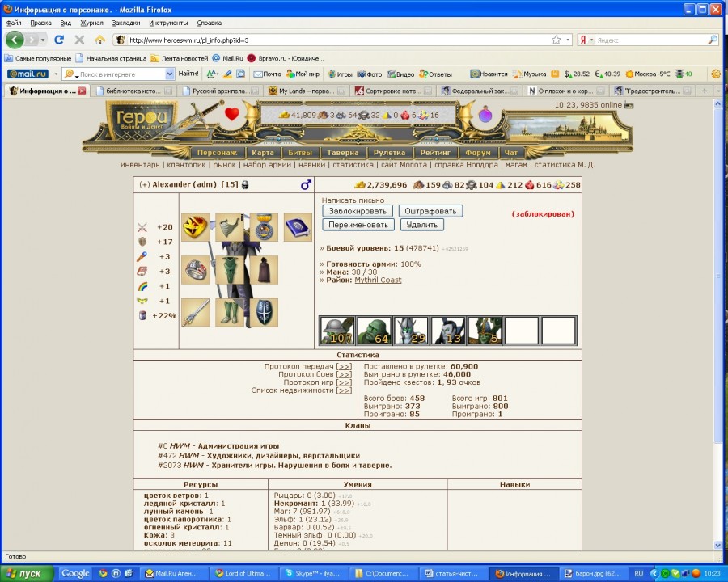Click the mail.ru logo button
Image resolution: width=728 pixels, height=582 pixels.
[28, 74]
